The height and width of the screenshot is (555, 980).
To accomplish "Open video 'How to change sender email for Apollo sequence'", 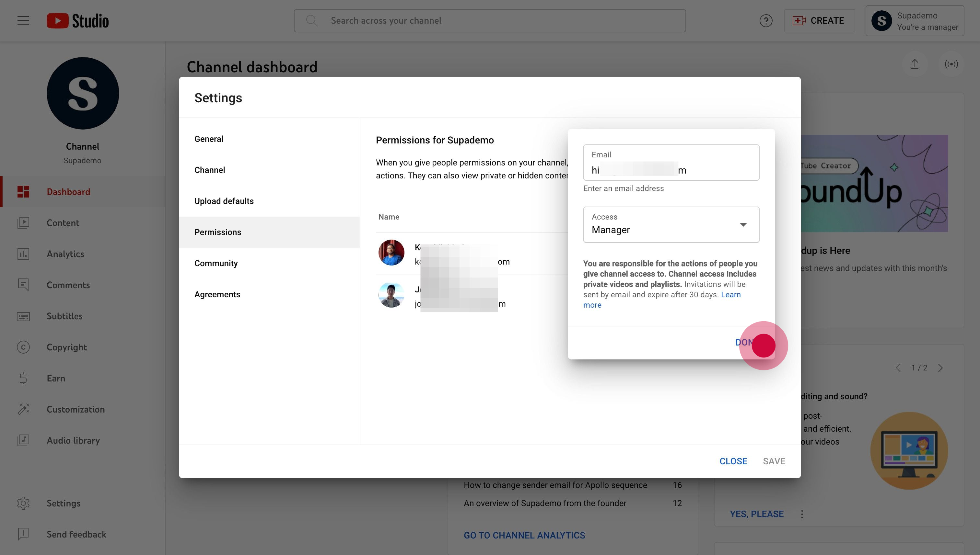I will click(555, 485).
